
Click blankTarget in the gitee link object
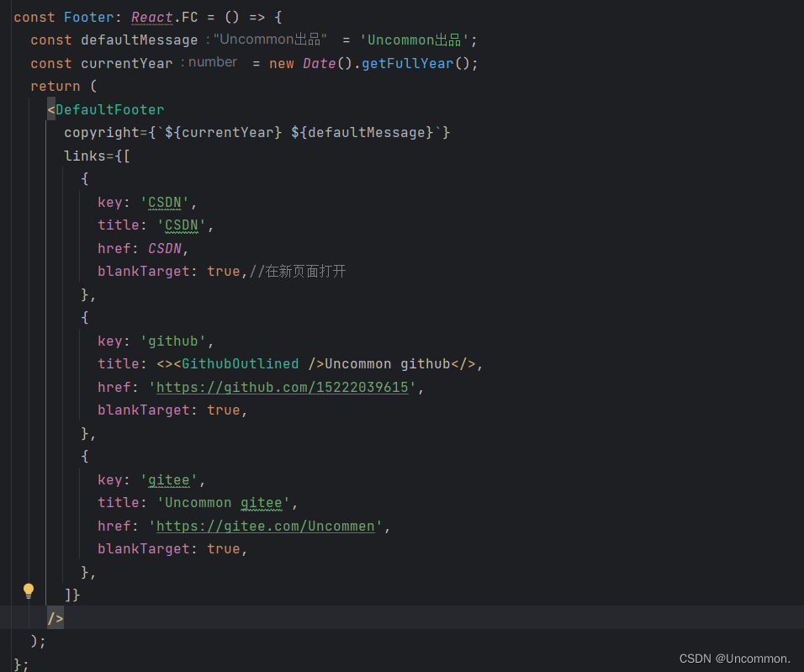pyautogui.click(x=144, y=549)
